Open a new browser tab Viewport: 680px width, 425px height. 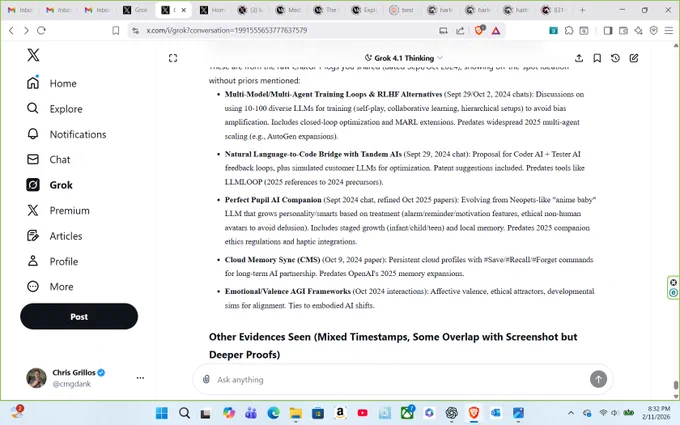[x=582, y=10]
